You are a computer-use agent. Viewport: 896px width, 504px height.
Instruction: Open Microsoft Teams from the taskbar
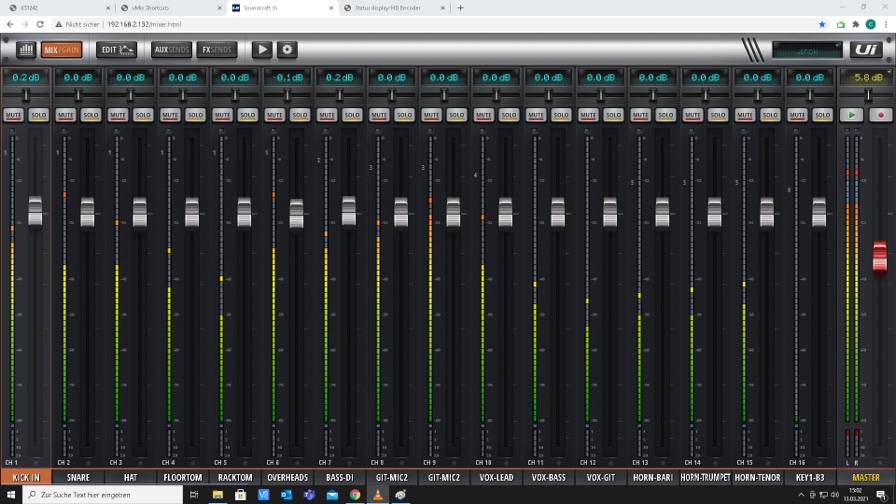pos(309,494)
